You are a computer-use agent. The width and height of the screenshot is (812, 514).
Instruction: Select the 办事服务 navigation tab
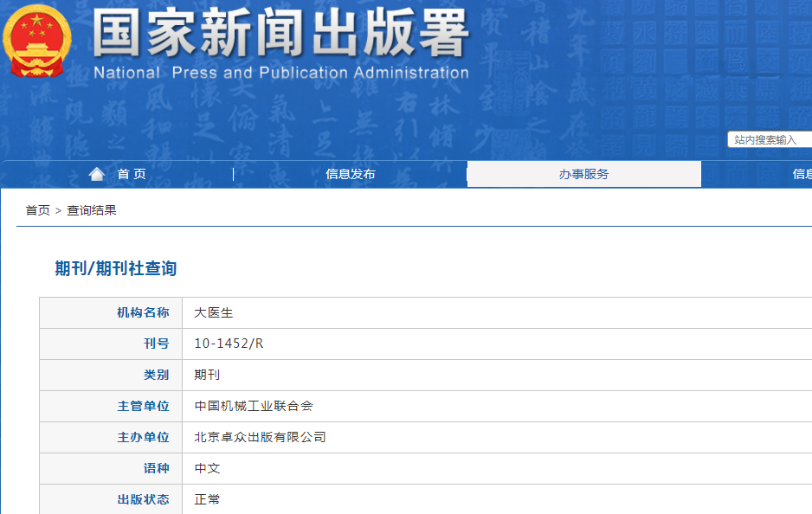[x=584, y=174]
